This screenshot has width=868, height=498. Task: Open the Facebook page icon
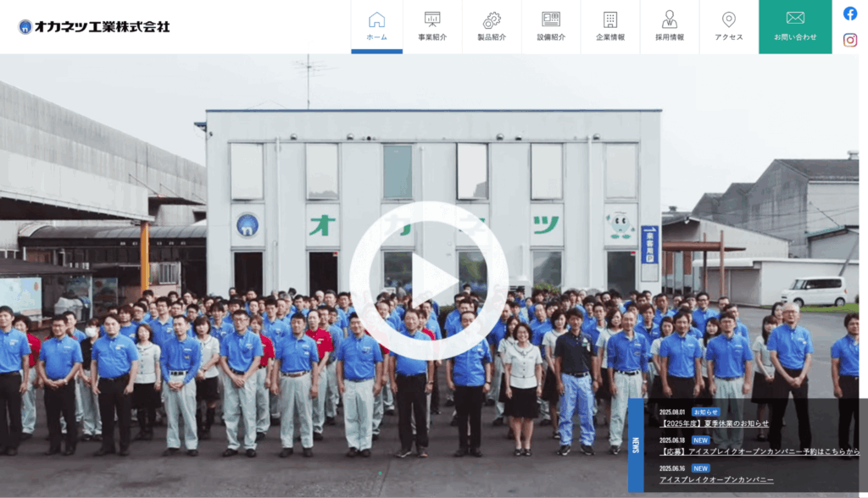point(850,14)
